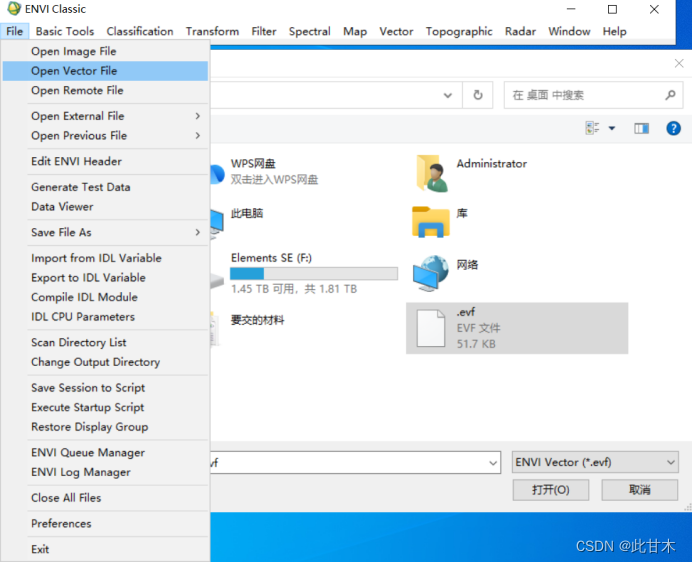Open the Map menu
Image resolution: width=692 pixels, height=563 pixels.
[355, 31]
